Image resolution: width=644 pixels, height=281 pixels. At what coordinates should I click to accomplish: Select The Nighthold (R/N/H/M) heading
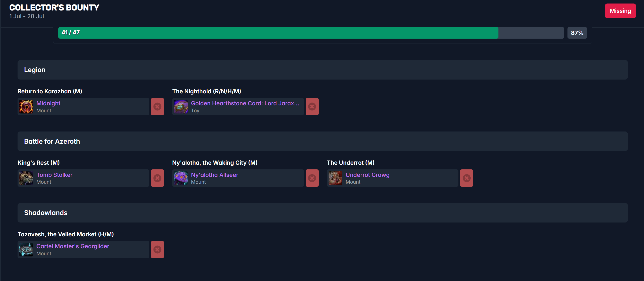coord(206,91)
